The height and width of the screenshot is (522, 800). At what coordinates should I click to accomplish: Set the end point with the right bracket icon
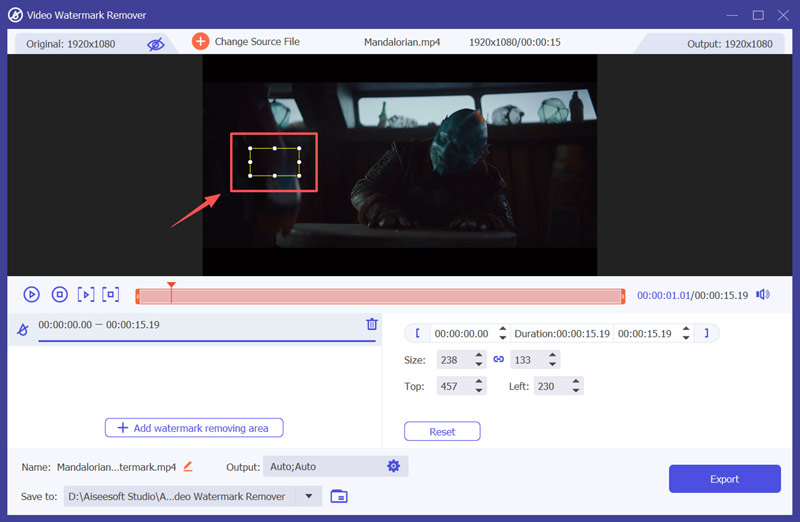tap(707, 333)
